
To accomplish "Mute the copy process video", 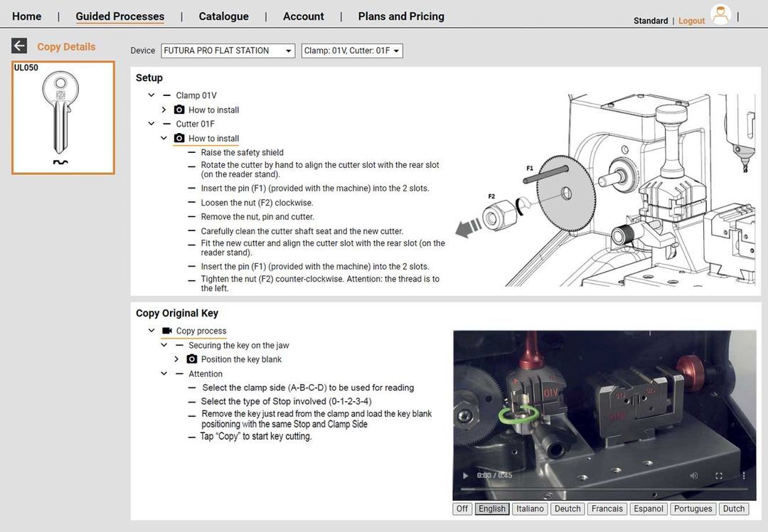I will (x=695, y=475).
